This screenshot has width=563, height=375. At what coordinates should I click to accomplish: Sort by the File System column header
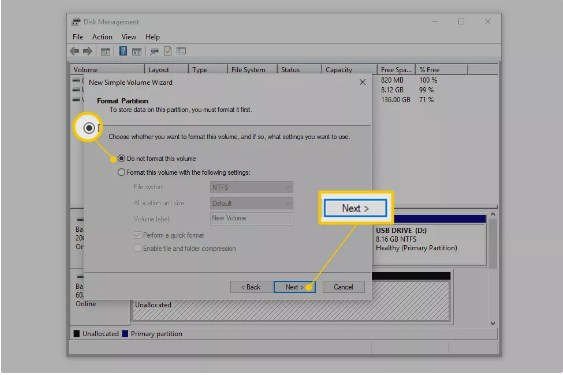[x=252, y=70]
